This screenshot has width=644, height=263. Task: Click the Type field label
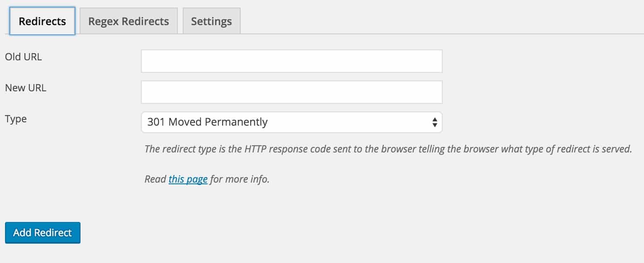click(16, 119)
